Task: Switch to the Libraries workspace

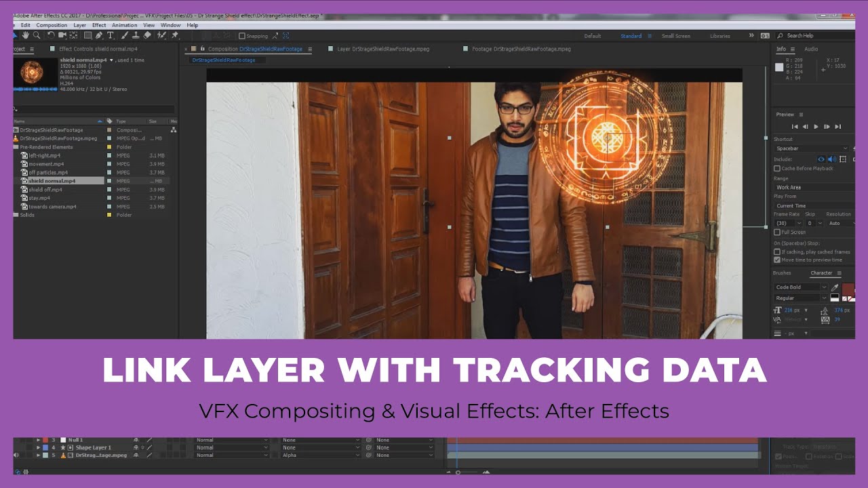Action: pyautogui.click(x=720, y=36)
